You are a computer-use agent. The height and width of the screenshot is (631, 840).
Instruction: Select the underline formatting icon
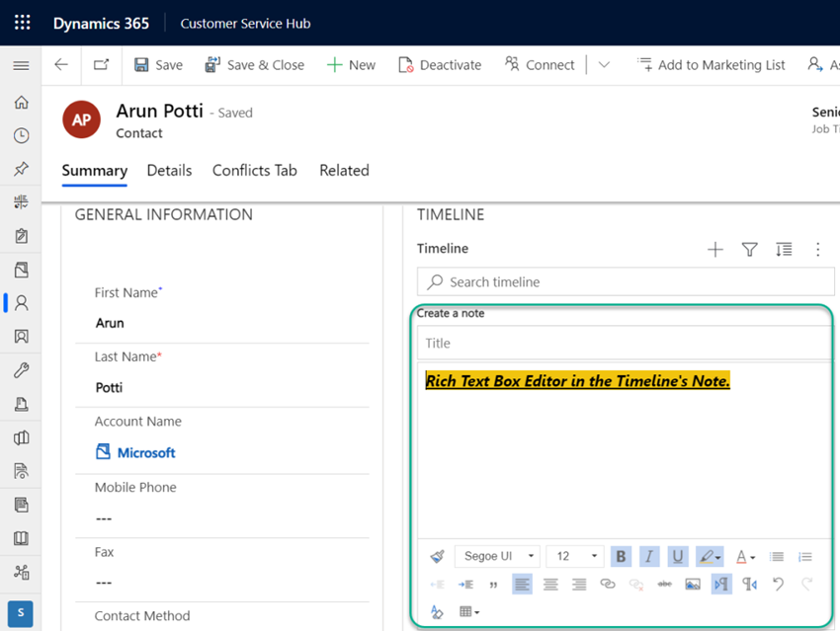(679, 556)
